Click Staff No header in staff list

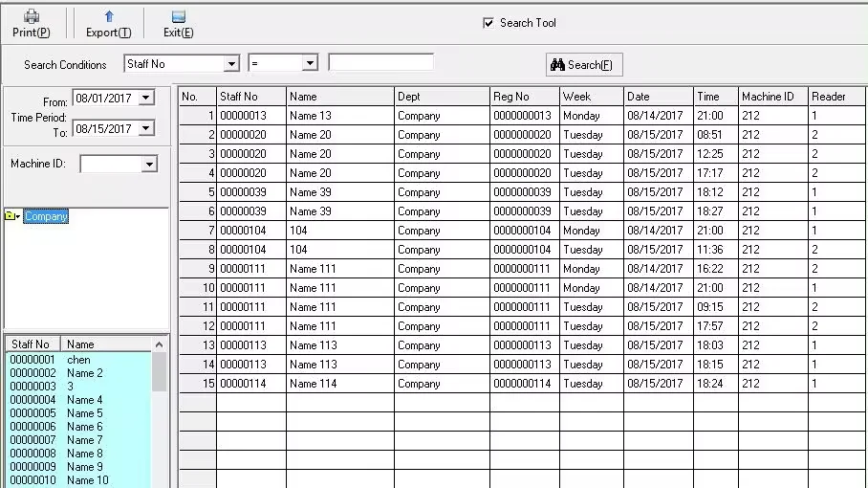(33, 344)
